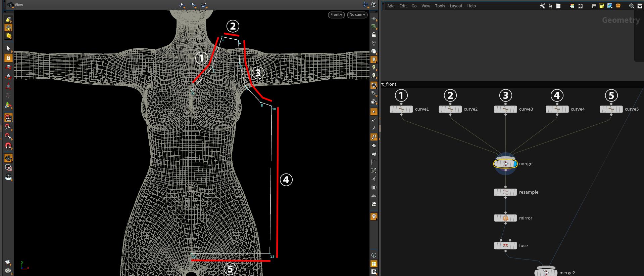Open the Layout menu
Viewport: 644px width, 276px height.
[456, 6]
